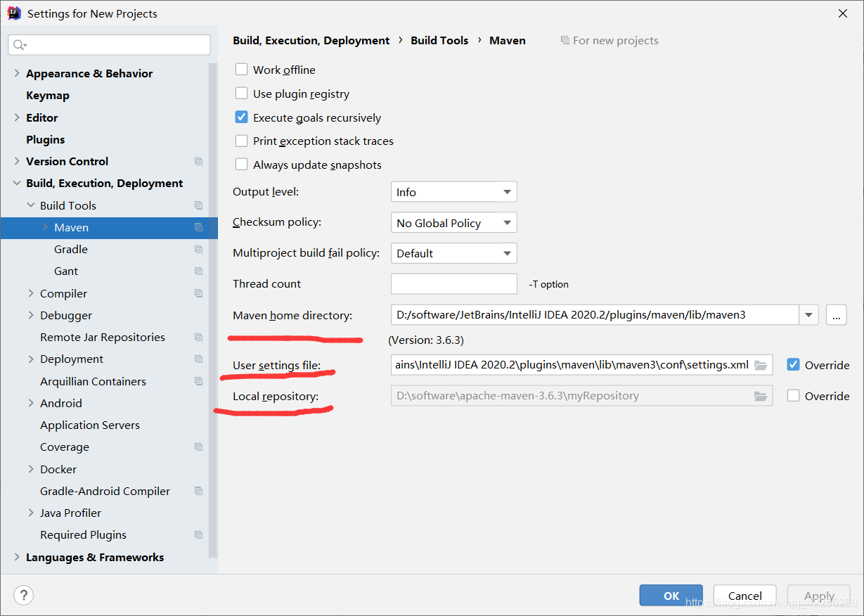Open the help question mark button
864x616 pixels.
coord(23,596)
